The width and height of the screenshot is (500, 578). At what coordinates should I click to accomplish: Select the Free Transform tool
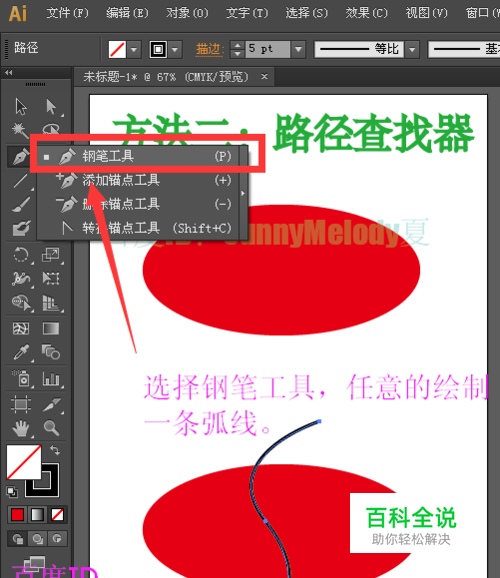[51, 278]
